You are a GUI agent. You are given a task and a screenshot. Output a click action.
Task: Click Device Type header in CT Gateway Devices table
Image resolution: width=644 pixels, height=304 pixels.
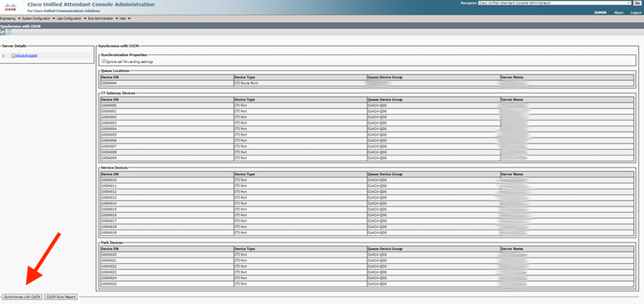[300, 100]
